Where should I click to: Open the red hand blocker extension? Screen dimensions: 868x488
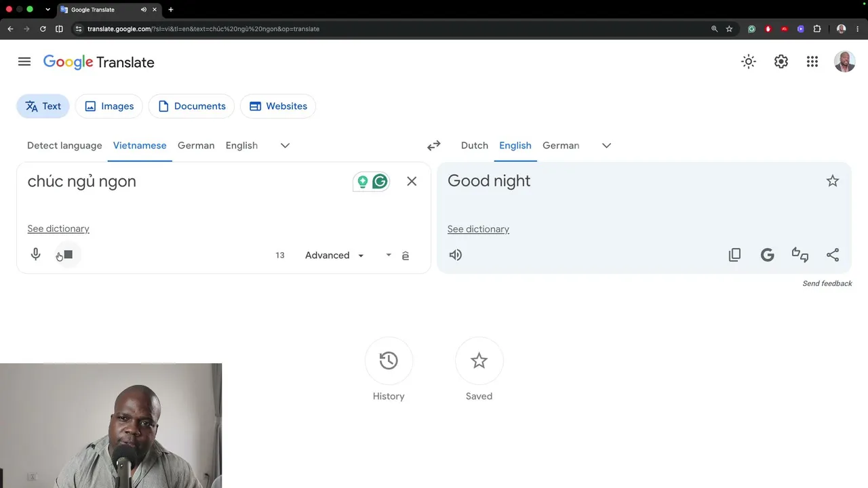[x=768, y=29]
